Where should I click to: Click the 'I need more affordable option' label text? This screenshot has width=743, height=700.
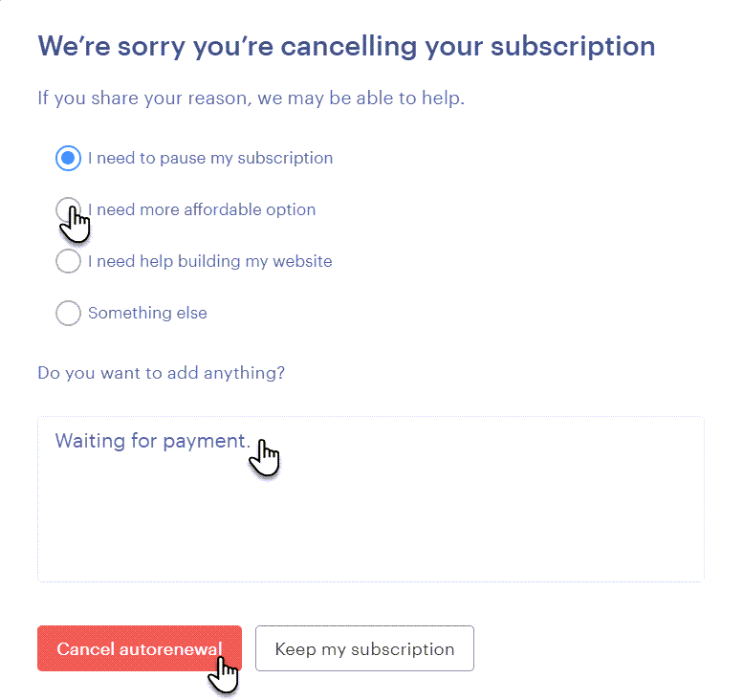click(206, 209)
